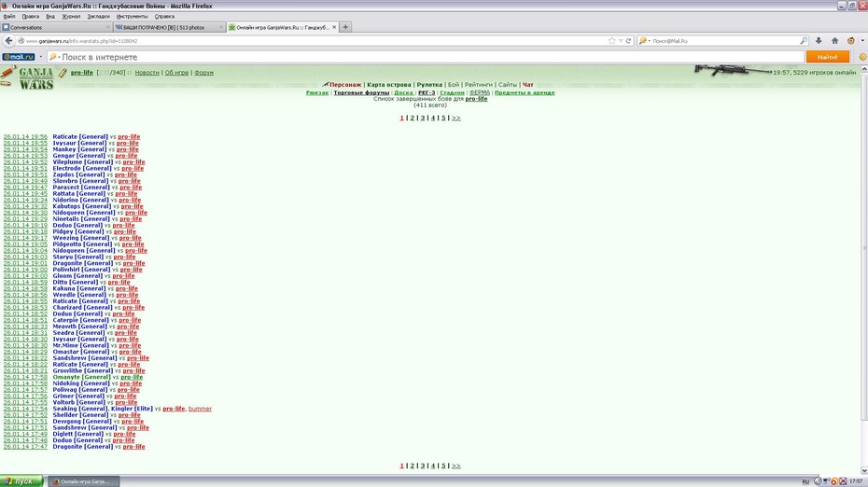Open battle dated 26.01.14 19:34
The image size is (868, 487).
tap(25, 200)
